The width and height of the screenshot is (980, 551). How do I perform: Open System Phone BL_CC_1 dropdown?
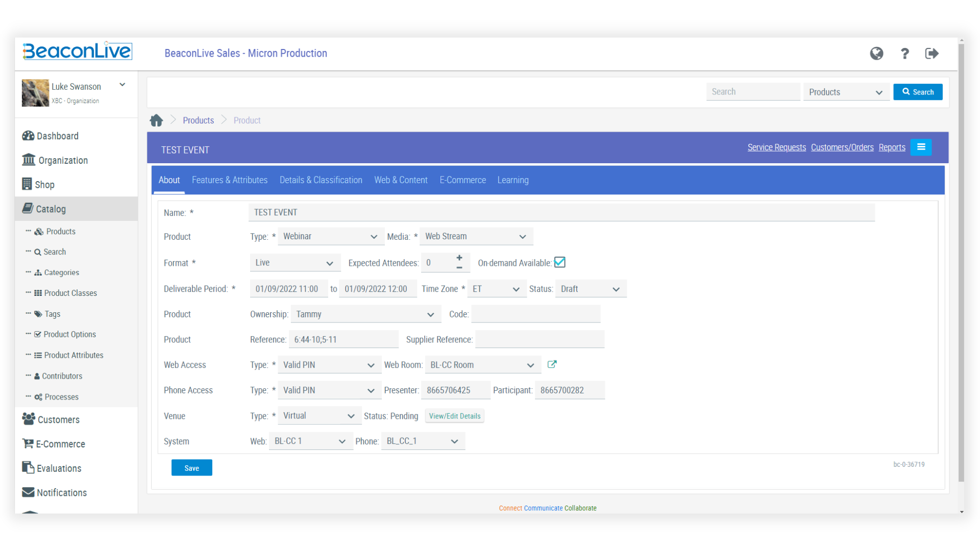(x=423, y=441)
